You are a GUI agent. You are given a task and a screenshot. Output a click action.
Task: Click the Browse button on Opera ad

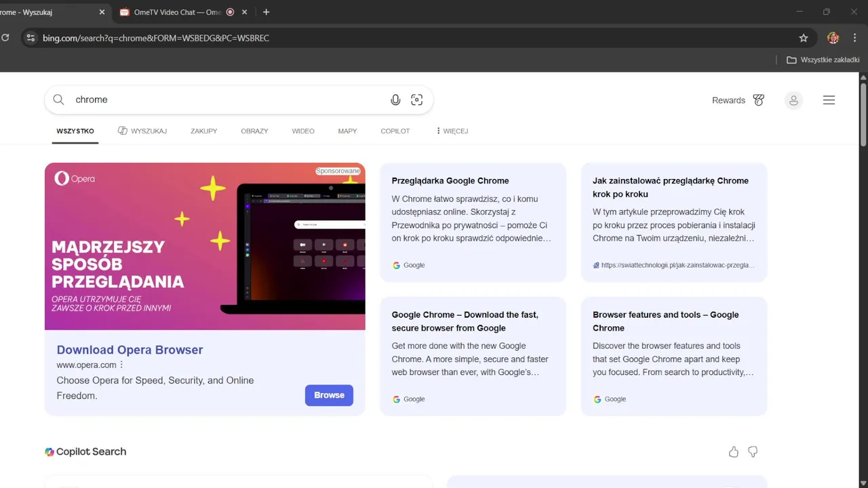pos(329,395)
